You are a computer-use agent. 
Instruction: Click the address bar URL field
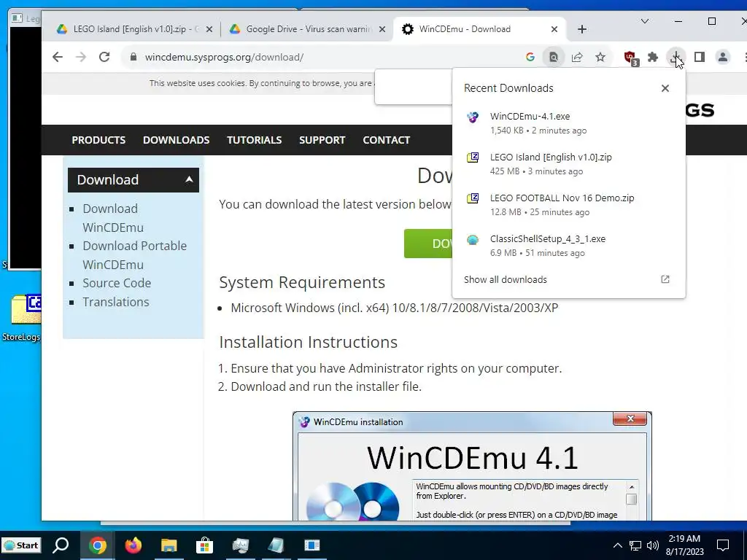click(329, 57)
